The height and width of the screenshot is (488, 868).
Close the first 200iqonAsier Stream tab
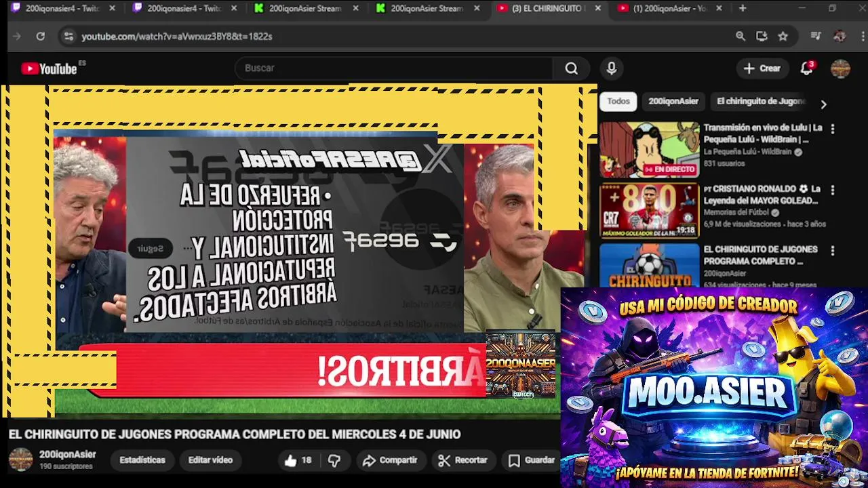coord(355,8)
